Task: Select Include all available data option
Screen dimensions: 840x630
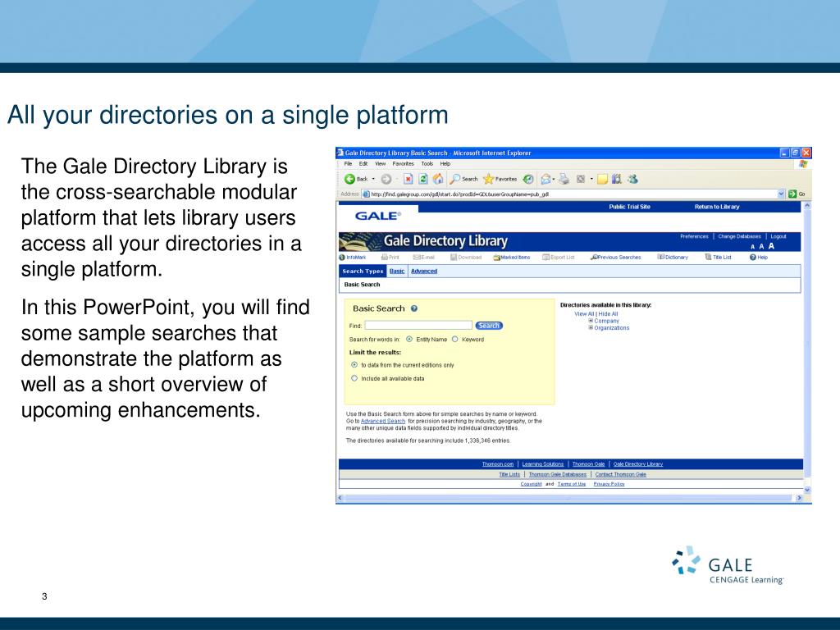Action: tap(354, 378)
